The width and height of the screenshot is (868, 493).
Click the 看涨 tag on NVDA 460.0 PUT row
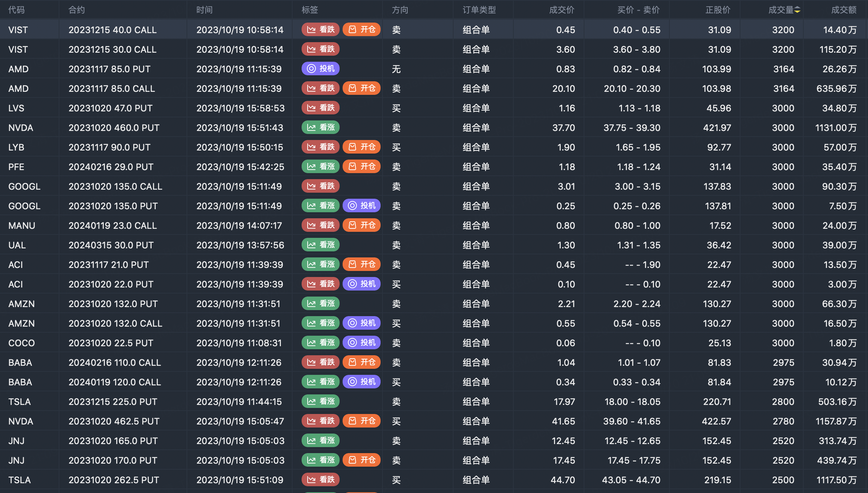coord(321,127)
